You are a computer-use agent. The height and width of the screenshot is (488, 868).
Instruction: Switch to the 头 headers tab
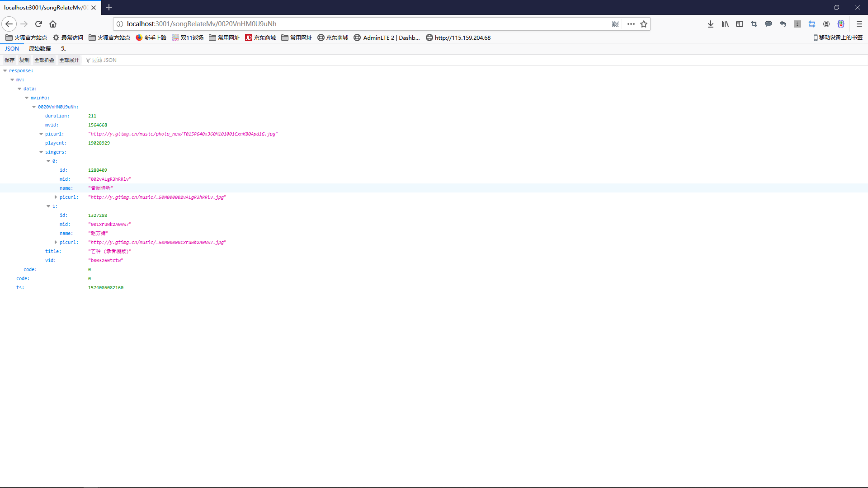click(63, 49)
